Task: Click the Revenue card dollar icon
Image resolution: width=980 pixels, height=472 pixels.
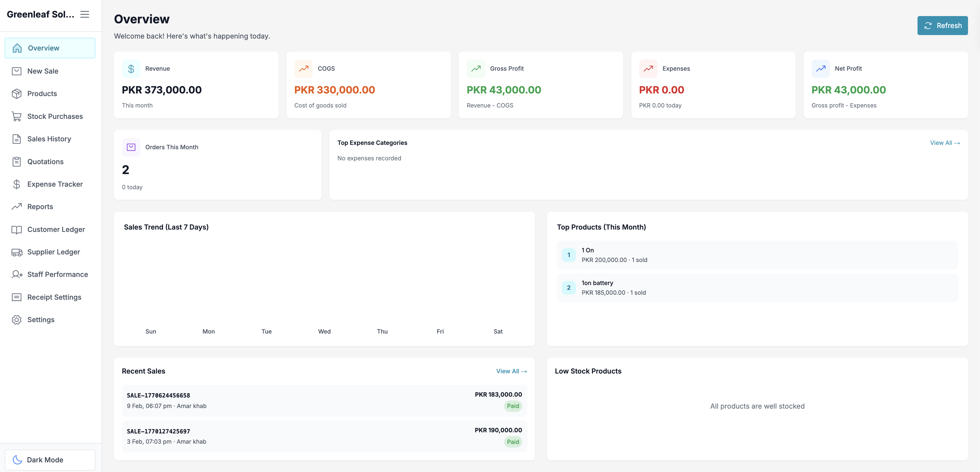Action: pos(131,69)
